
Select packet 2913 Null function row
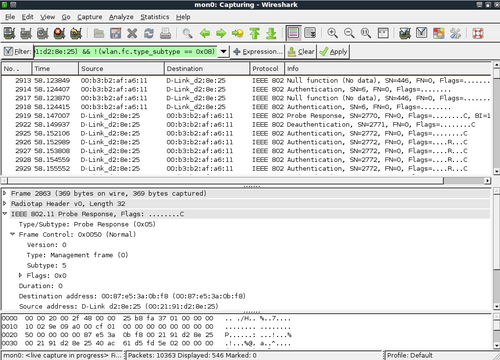247,80
